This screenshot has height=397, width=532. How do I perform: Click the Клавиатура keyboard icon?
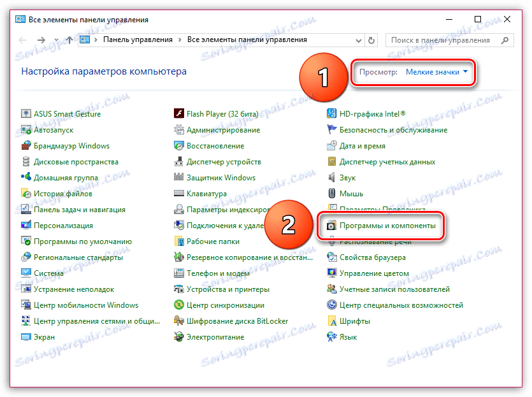[179, 194]
